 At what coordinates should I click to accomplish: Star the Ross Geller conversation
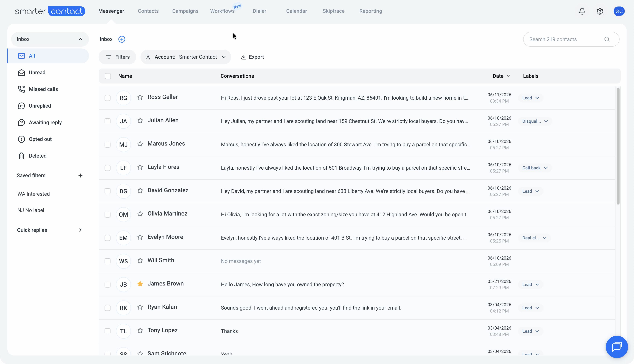[x=140, y=97]
